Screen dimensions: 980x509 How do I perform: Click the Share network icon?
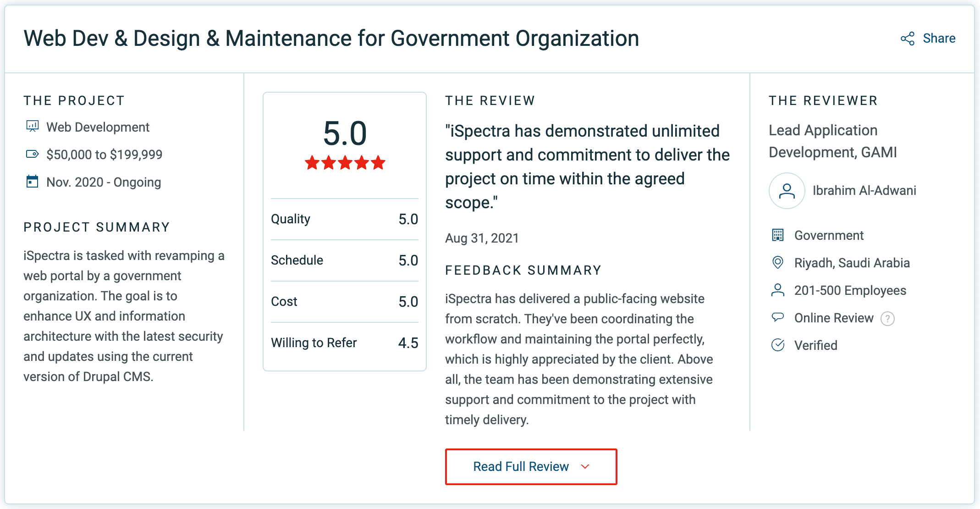pyautogui.click(x=907, y=39)
